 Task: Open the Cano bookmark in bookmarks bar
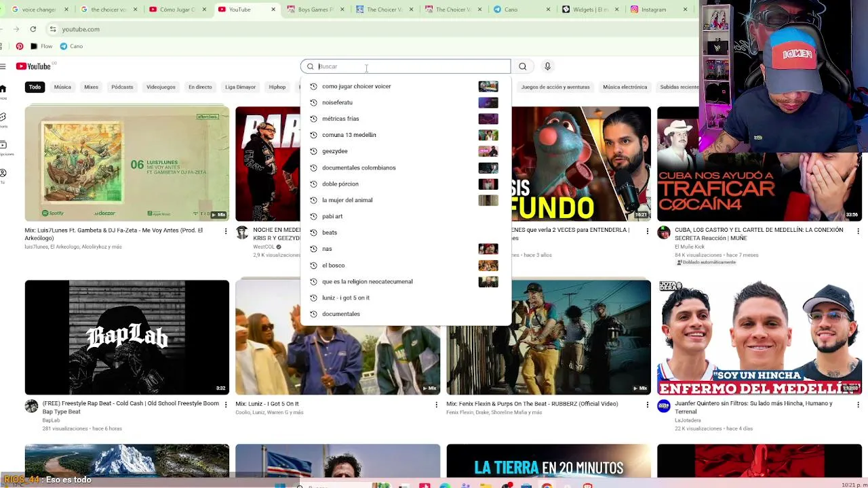tap(71, 46)
